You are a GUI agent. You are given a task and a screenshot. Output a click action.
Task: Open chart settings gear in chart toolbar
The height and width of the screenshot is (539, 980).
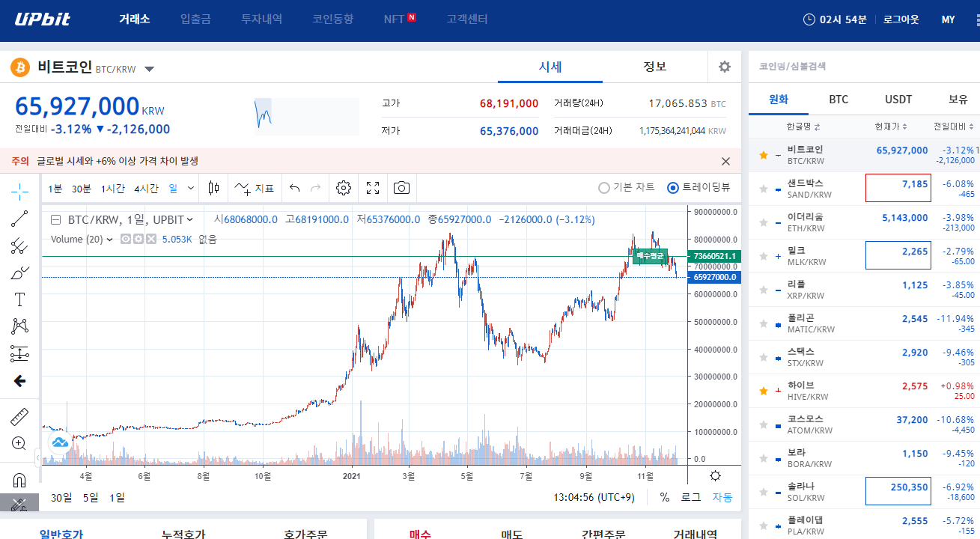click(x=344, y=189)
